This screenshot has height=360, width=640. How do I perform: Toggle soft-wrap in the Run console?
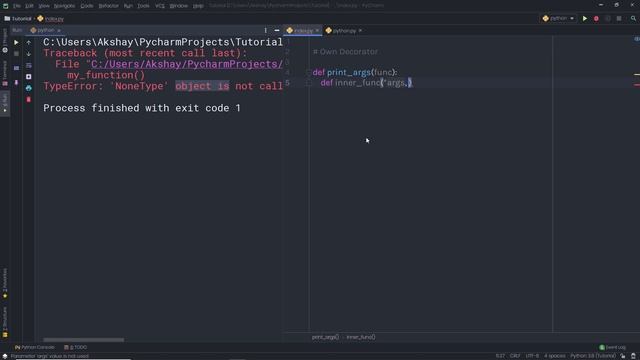(x=29, y=65)
